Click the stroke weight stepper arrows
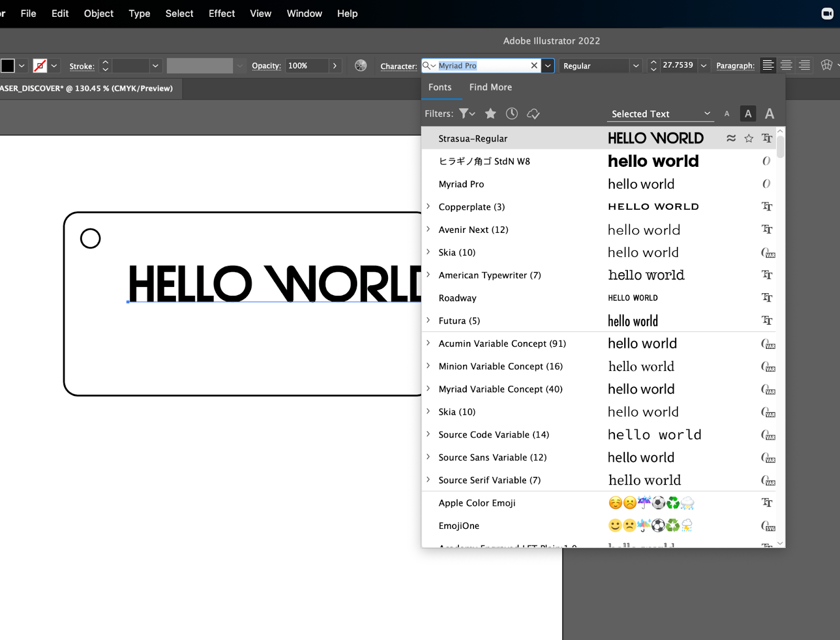The image size is (840, 640). point(106,66)
